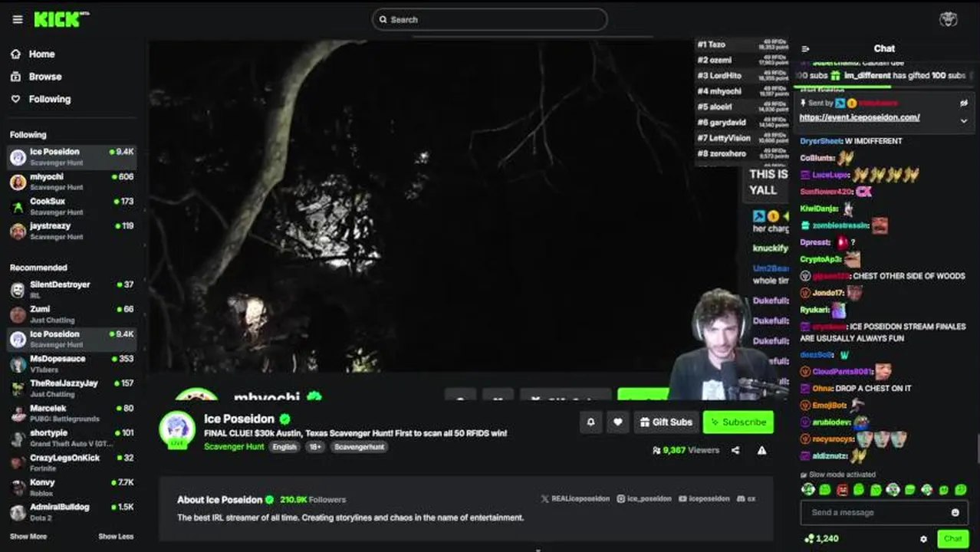Click the 18+ tag
980x552 pixels.
pyautogui.click(x=316, y=447)
